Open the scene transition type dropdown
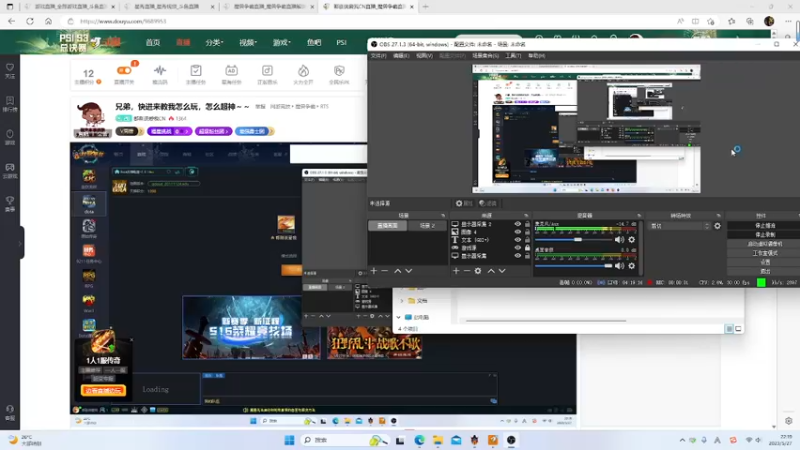The image size is (800, 450). 679,226
